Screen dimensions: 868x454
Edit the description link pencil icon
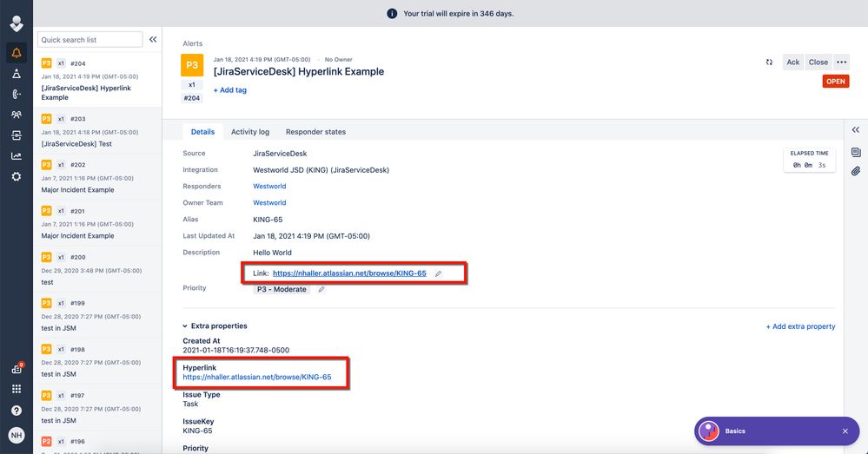point(438,273)
